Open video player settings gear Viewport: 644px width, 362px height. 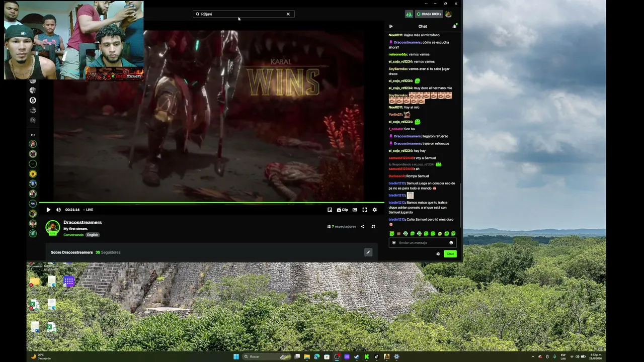pyautogui.click(x=374, y=210)
